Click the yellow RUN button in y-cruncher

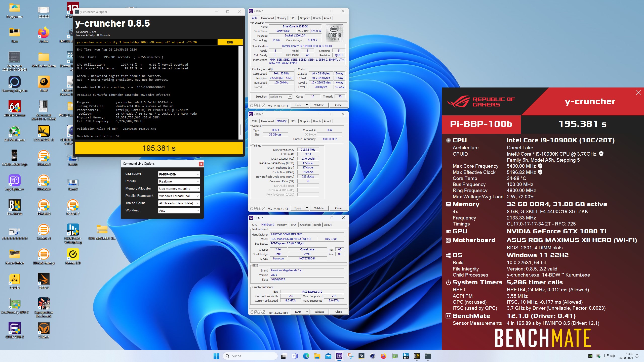tap(230, 42)
